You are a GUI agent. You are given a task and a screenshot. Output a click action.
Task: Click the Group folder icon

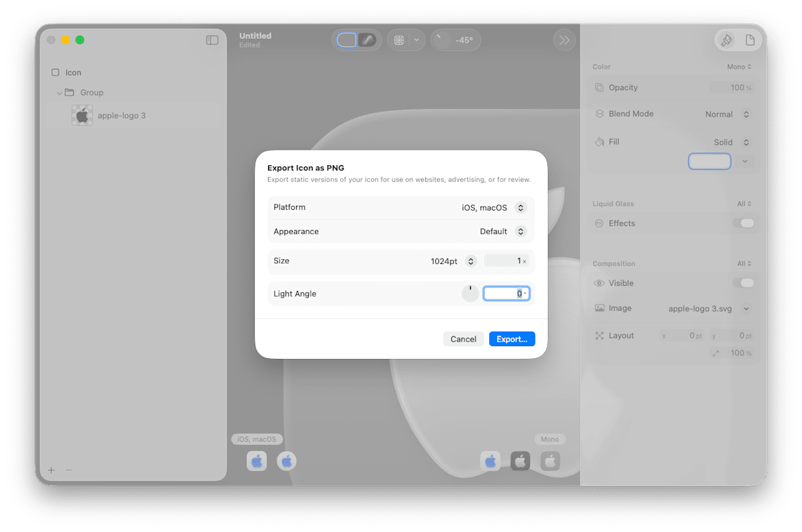click(70, 92)
